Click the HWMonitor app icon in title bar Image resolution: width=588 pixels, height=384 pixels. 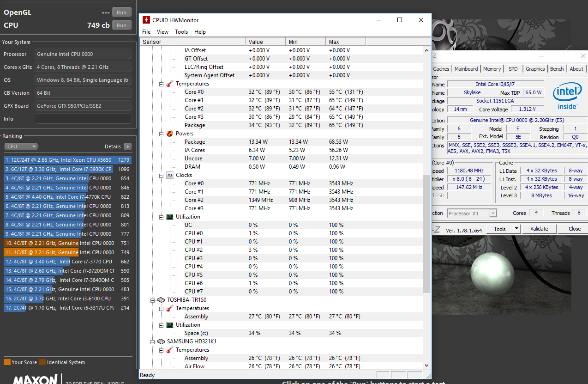click(146, 20)
